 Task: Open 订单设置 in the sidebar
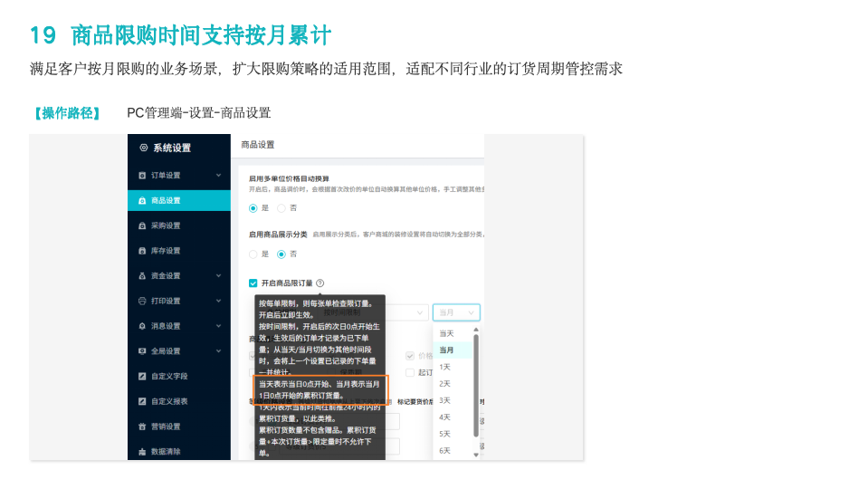(x=179, y=176)
